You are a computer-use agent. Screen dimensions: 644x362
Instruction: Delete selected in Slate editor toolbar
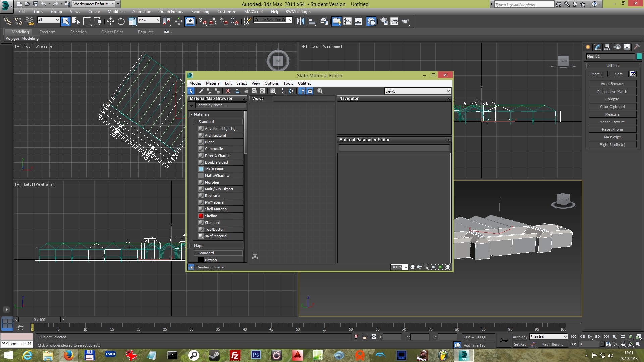pyautogui.click(x=228, y=91)
